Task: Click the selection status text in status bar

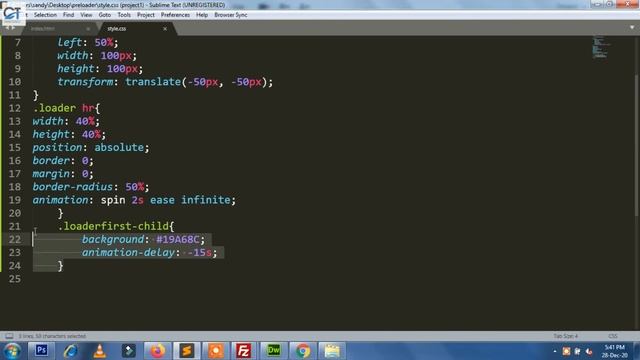Action: point(52,336)
